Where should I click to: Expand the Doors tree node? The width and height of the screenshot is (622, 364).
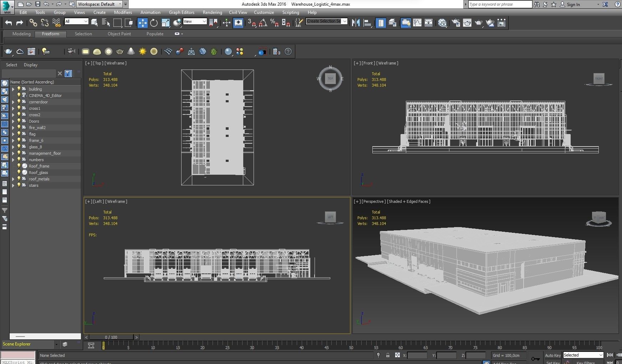click(x=13, y=121)
